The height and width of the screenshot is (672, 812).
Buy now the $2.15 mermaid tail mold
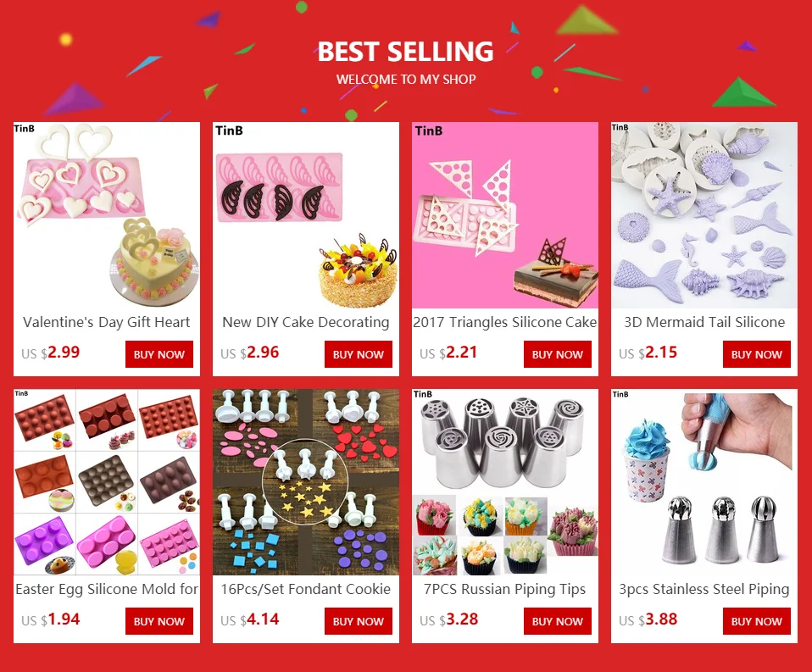(757, 354)
